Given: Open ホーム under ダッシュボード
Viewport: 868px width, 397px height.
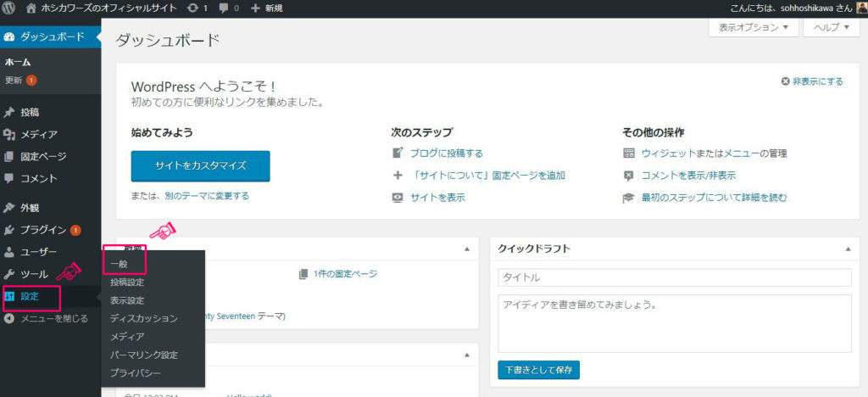Looking at the screenshot, I should [18, 62].
